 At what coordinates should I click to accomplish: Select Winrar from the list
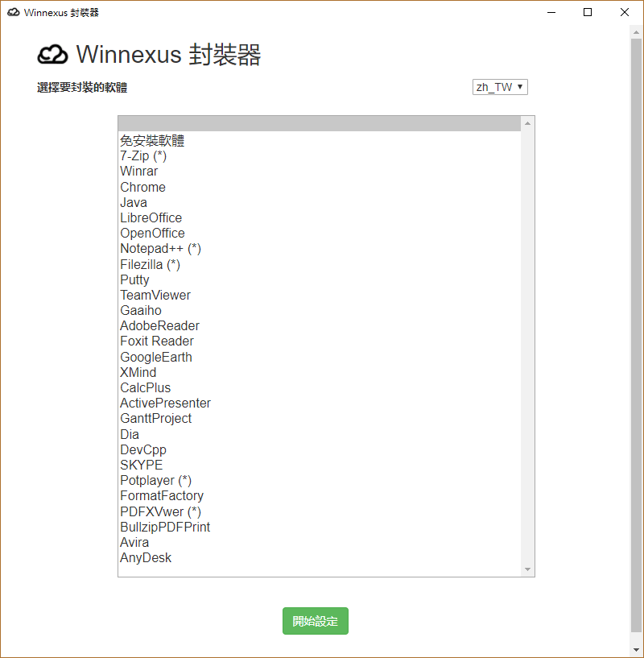[x=320, y=172]
